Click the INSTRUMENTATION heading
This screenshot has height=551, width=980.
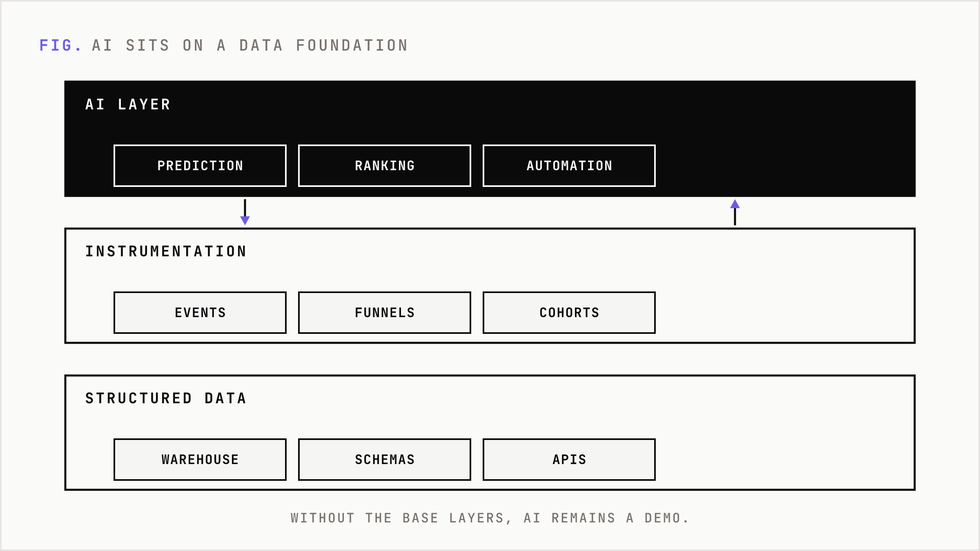coord(166,251)
